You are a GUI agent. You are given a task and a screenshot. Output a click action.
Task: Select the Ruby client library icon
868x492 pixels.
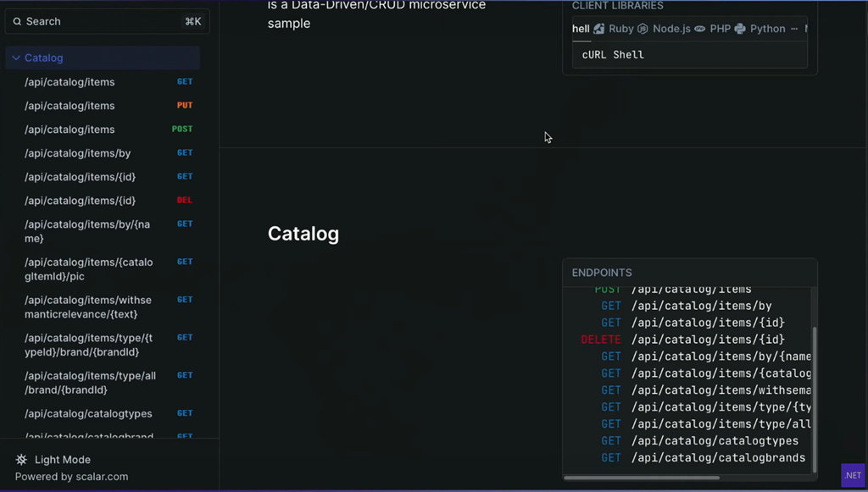pyautogui.click(x=599, y=29)
